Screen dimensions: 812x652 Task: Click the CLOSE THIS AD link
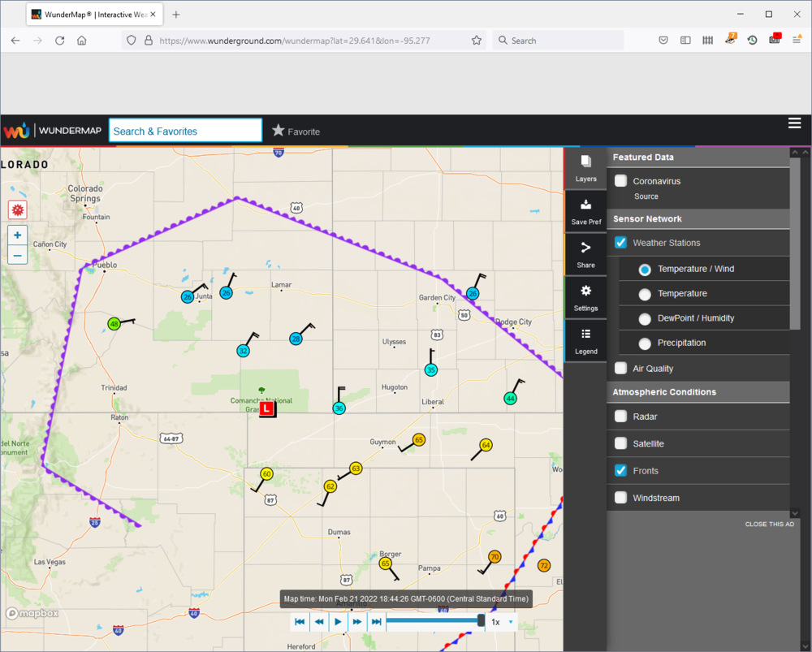pyautogui.click(x=769, y=525)
